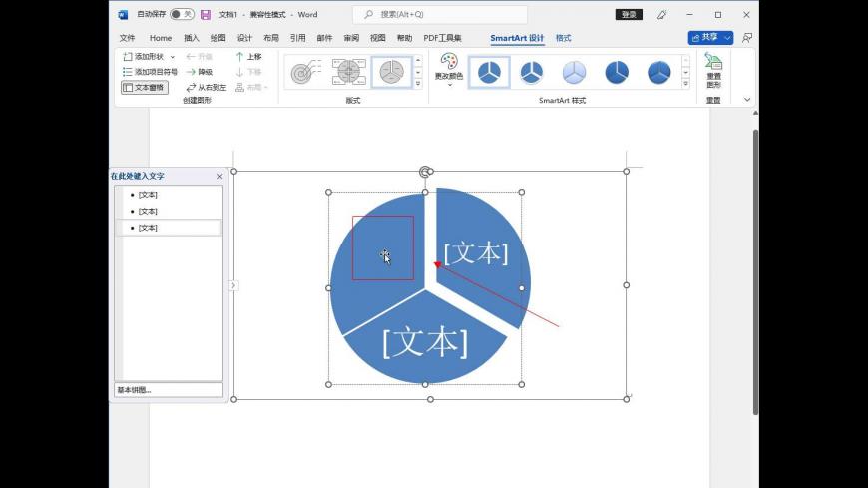Switch to the Format (格式) tab

[564, 38]
